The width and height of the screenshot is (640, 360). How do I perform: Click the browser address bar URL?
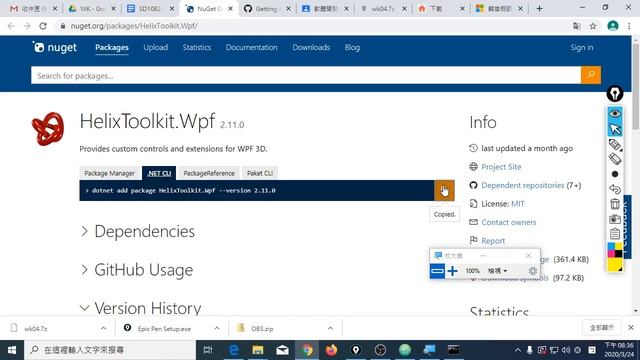point(134,26)
